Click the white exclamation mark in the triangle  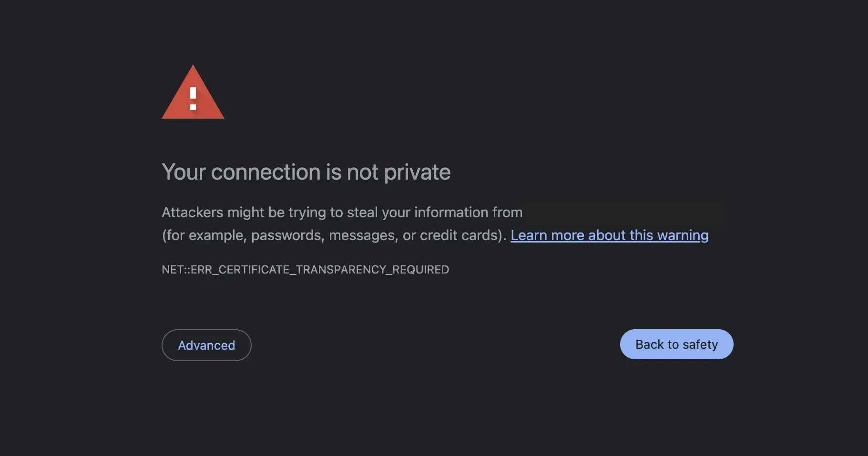[x=193, y=98]
